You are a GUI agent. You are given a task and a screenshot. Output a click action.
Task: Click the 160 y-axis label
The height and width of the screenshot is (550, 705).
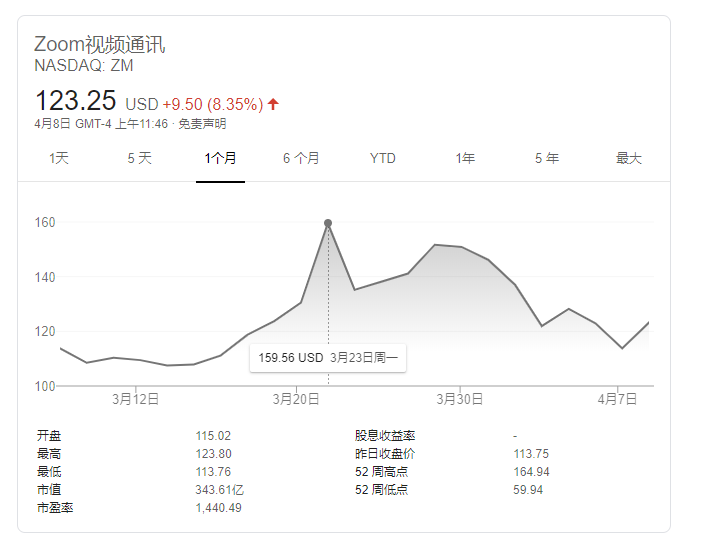click(45, 222)
